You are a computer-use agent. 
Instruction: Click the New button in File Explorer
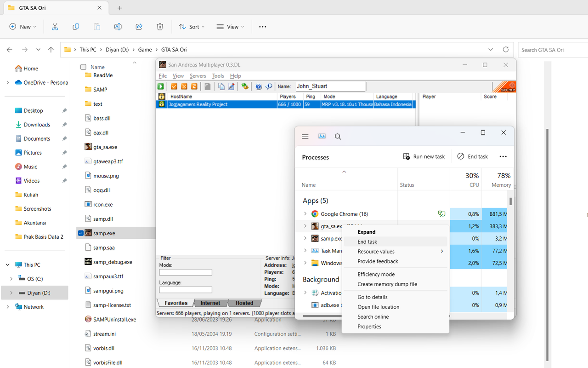tap(23, 27)
